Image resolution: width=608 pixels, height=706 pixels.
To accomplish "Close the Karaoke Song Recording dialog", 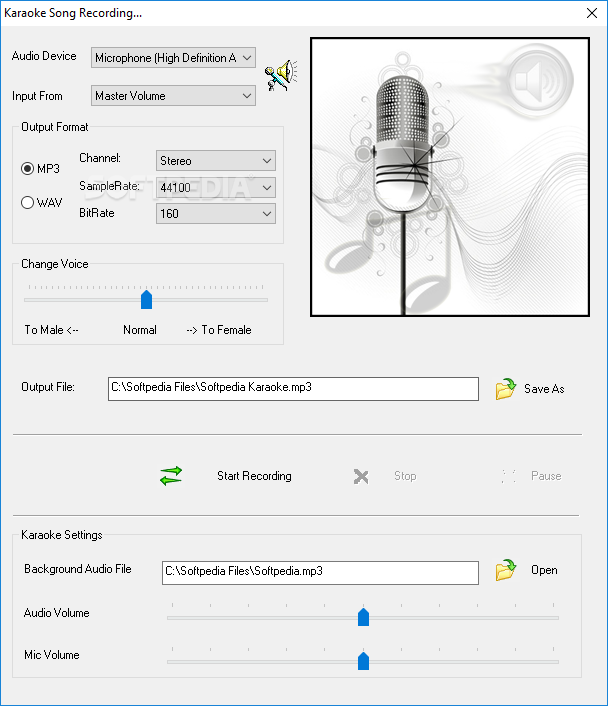I will 592,13.
